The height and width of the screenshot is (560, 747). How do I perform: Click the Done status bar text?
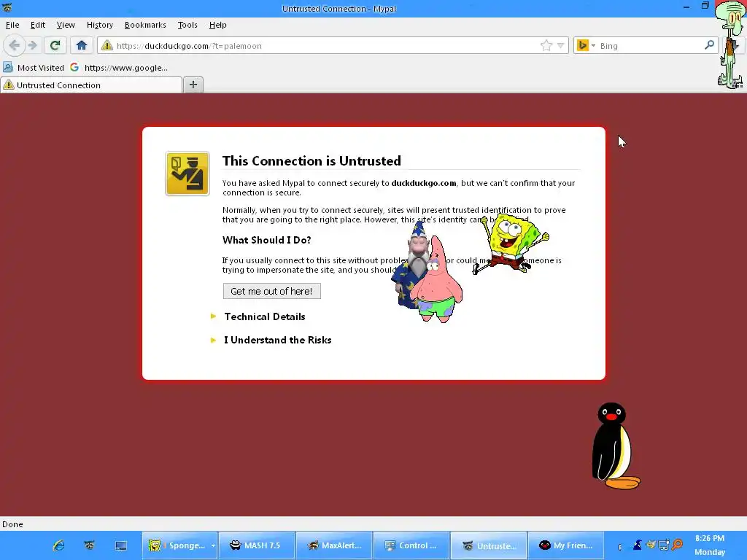pyautogui.click(x=12, y=524)
